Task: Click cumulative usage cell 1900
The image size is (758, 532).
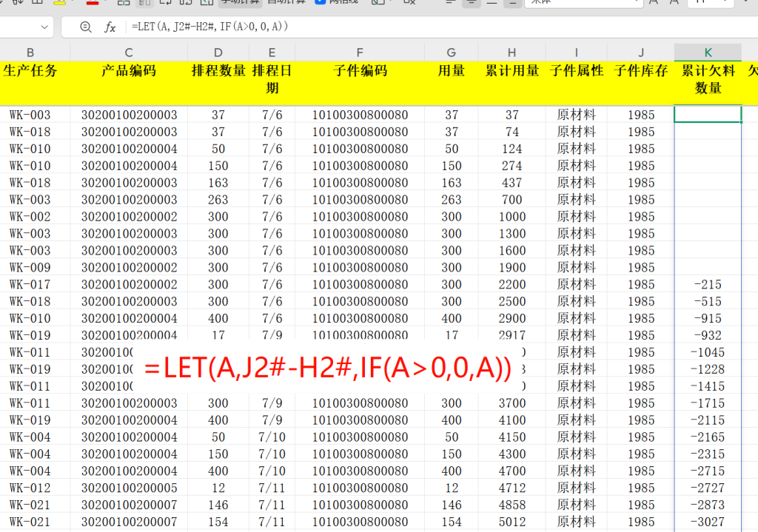Action: pos(512,267)
